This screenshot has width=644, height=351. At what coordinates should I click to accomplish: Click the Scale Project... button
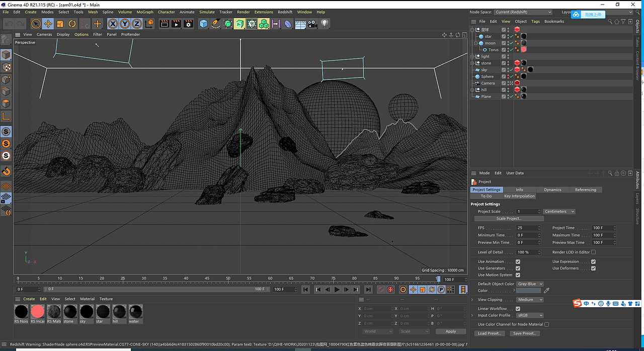(509, 219)
